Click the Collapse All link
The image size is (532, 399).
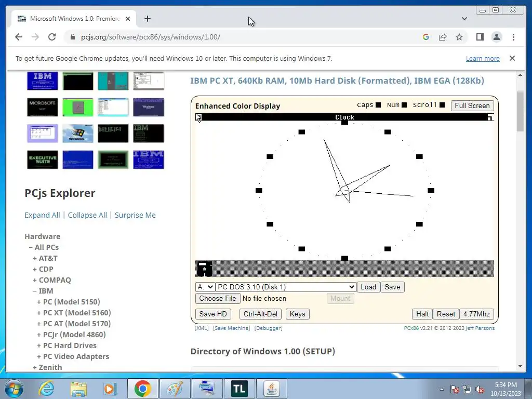(87, 215)
